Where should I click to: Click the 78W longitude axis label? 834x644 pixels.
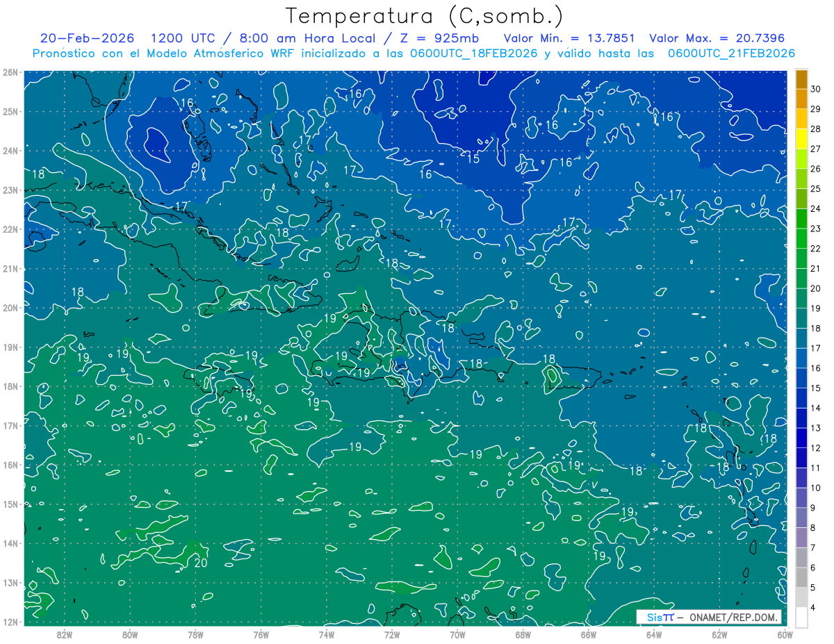195,634
